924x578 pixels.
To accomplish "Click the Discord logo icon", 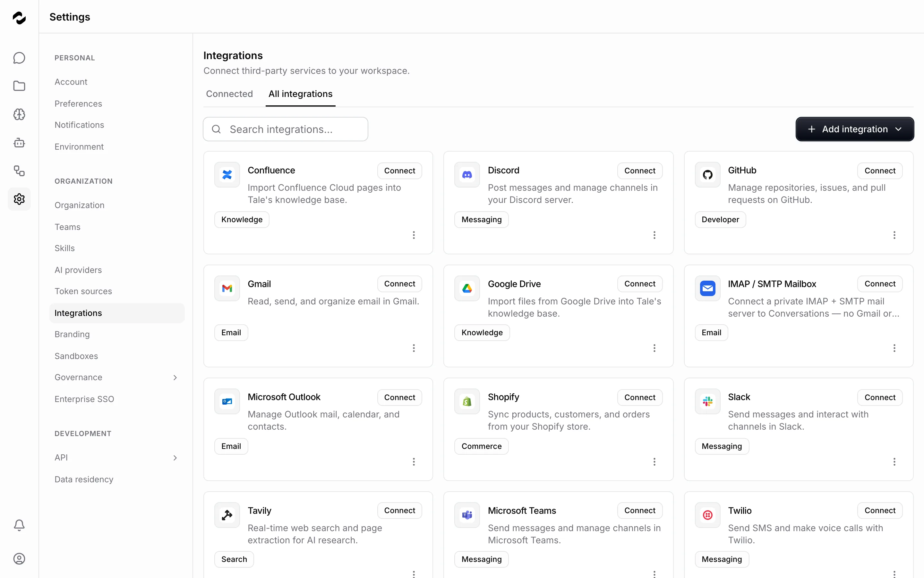I will coord(467,175).
